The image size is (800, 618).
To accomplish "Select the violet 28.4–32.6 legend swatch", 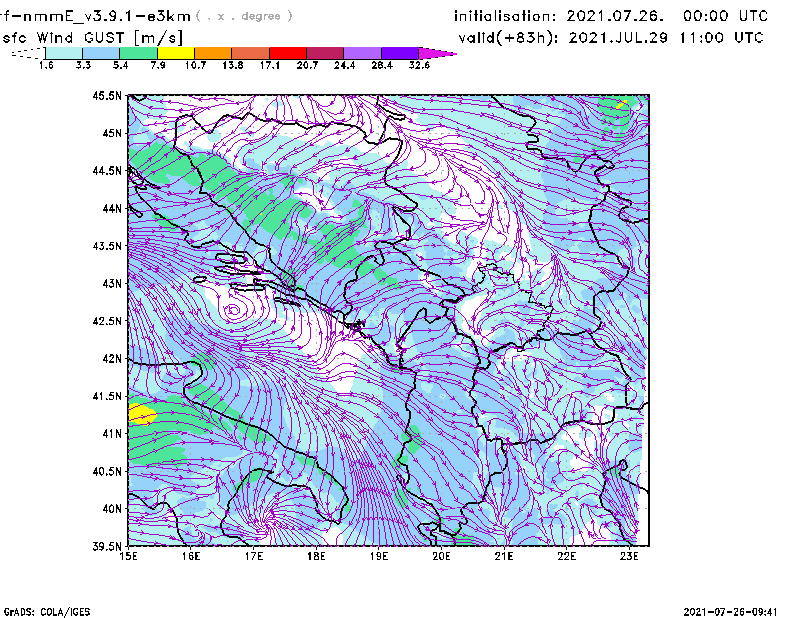I will (x=398, y=53).
